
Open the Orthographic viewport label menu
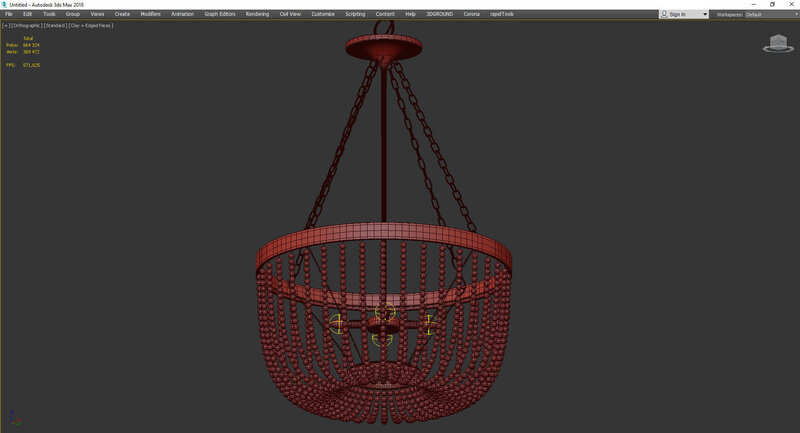pos(26,25)
